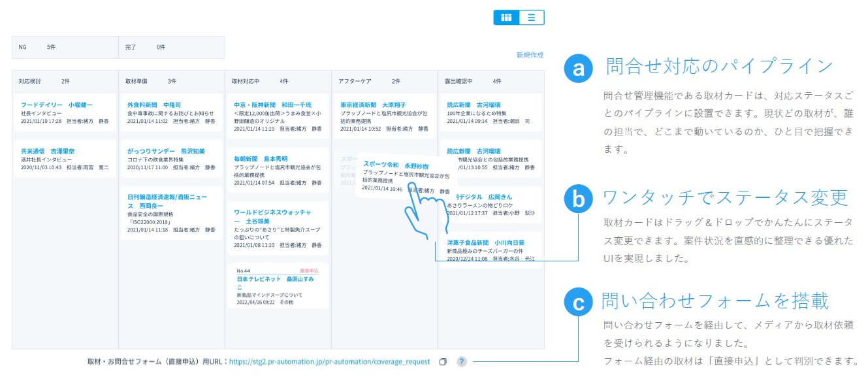Select the NG 5件 status box

point(65,48)
